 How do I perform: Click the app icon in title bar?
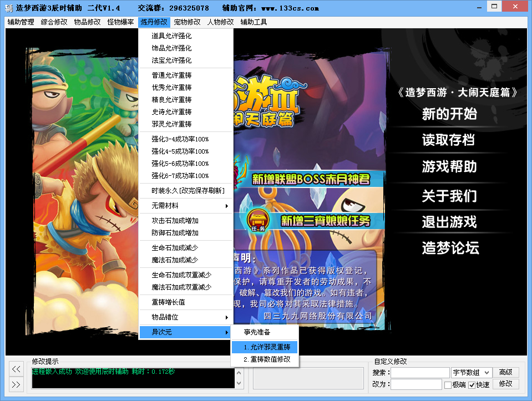[8, 8]
